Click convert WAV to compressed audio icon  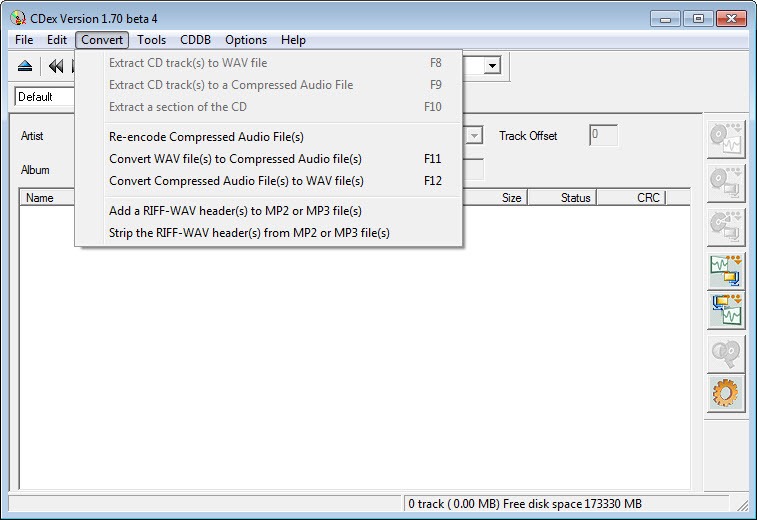(726, 271)
